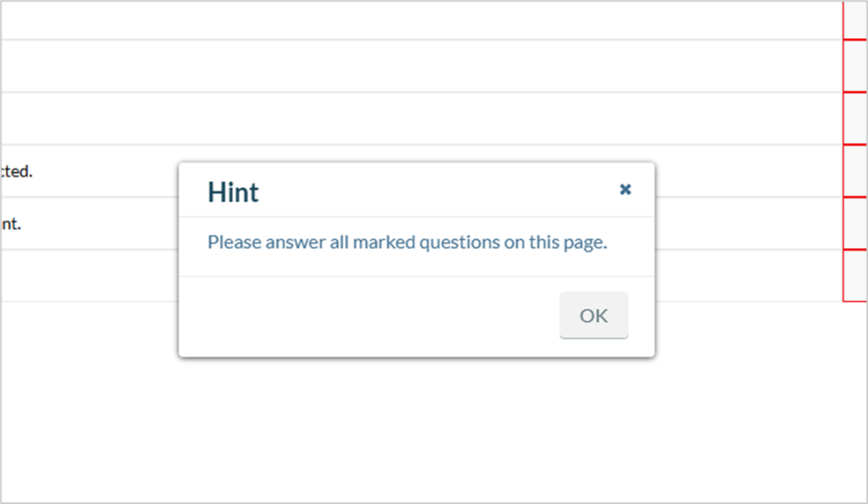Click the row text ending in 'nt.'

pos(10,224)
